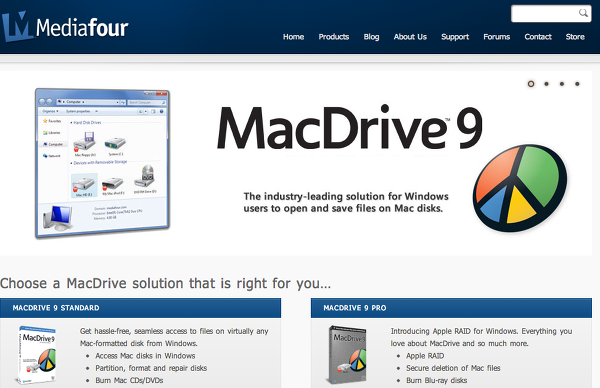Select the fourth slideshow dot

[x=577, y=84]
